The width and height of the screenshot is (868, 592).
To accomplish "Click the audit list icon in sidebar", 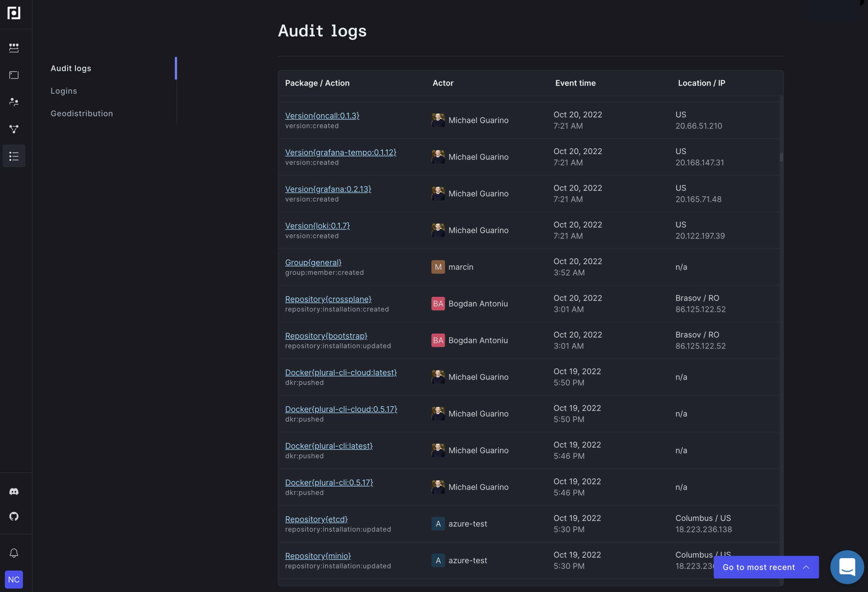I will pyautogui.click(x=14, y=156).
